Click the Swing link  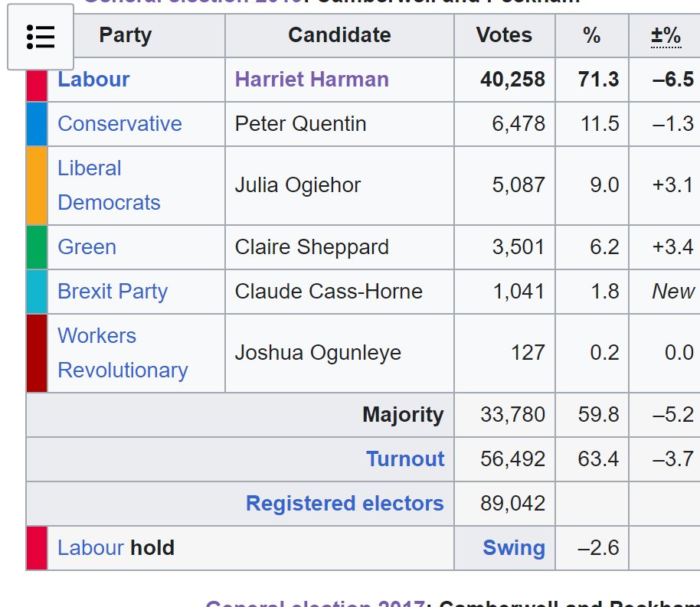pyautogui.click(x=514, y=547)
